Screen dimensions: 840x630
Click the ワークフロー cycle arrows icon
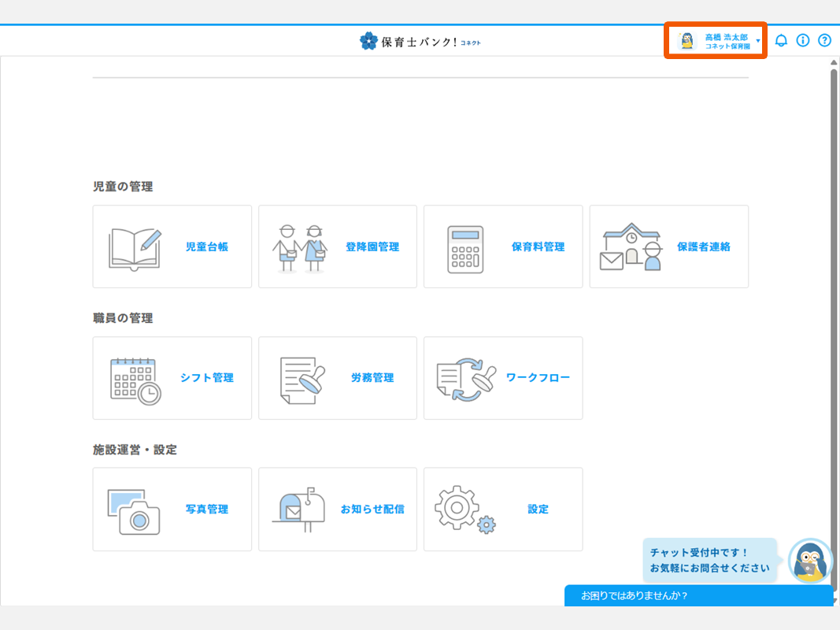pos(466,379)
